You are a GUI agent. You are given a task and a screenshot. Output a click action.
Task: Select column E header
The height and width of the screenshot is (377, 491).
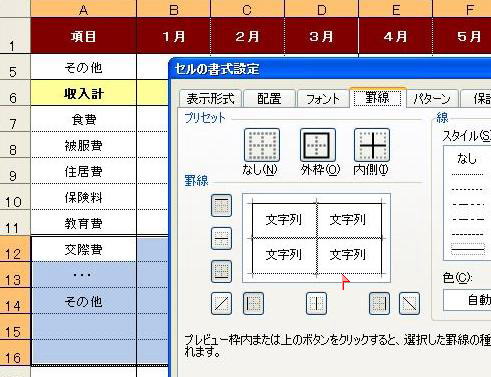tap(396, 9)
